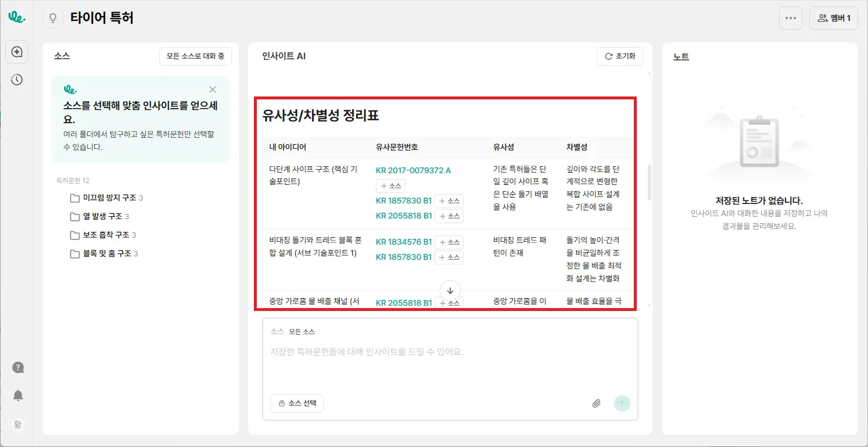Click the help question mark icon
Image resolution: width=868 pixels, height=447 pixels.
tap(18, 367)
